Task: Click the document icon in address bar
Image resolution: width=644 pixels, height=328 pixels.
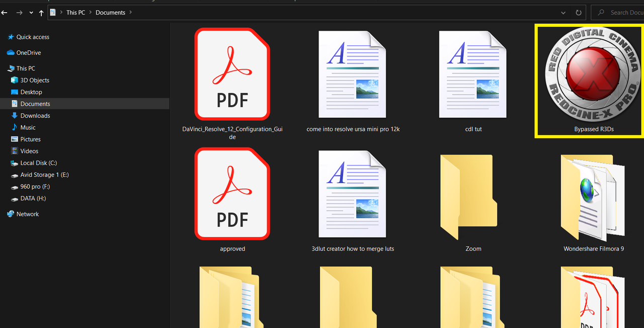Action: [53, 13]
